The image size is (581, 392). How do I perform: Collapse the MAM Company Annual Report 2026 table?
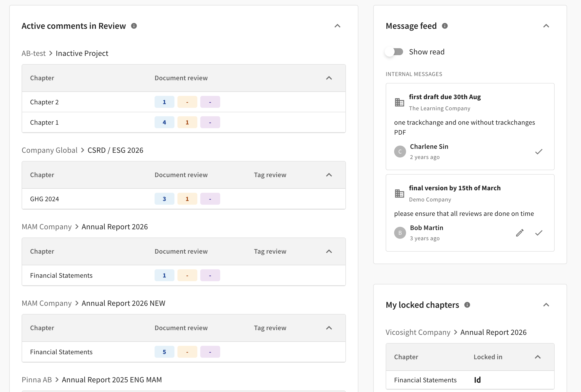point(329,251)
